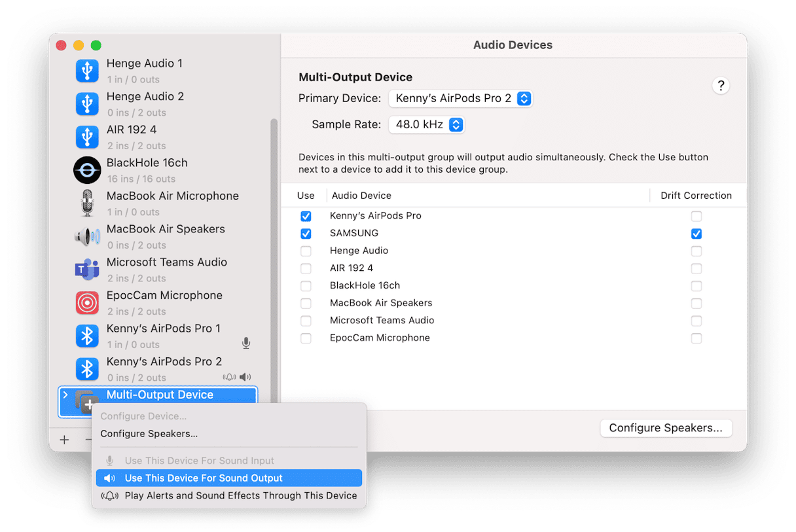This screenshot has width=796, height=532.
Task: Click the Audio Device column header
Action: tap(361, 196)
